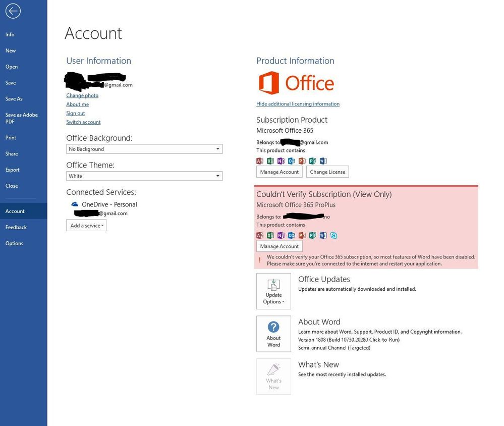The width and height of the screenshot is (504, 426).
Task: Click the 'Microsoft Office 365 ProPlus' text
Action: click(296, 205)
